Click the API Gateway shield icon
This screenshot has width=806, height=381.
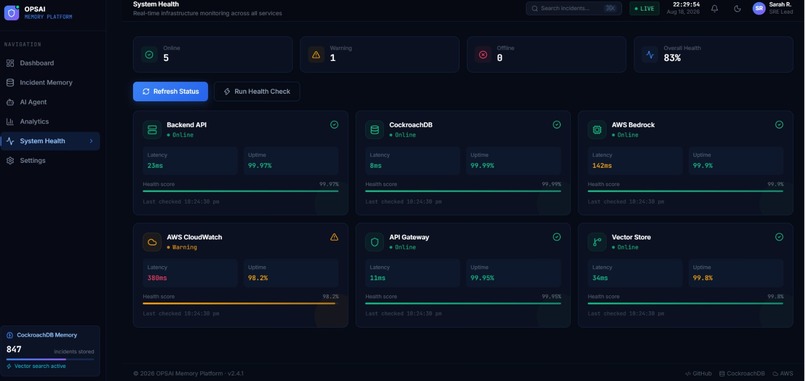point(375,242)
